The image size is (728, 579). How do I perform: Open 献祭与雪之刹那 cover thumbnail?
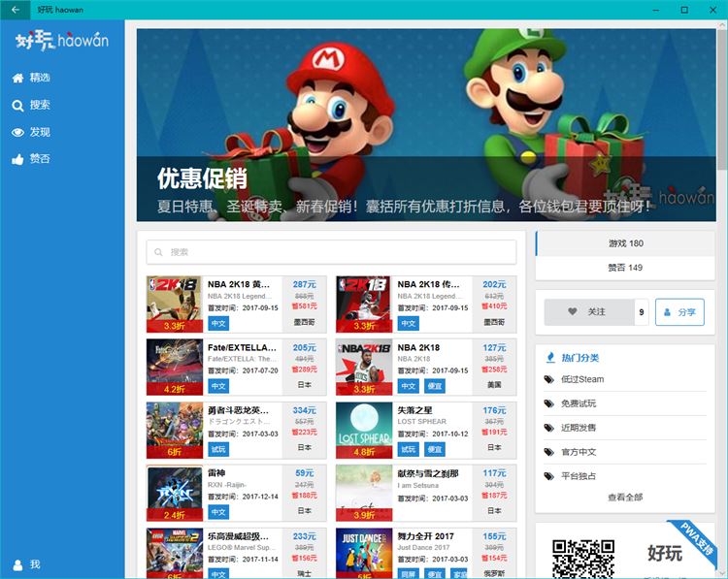coord(364,494)
